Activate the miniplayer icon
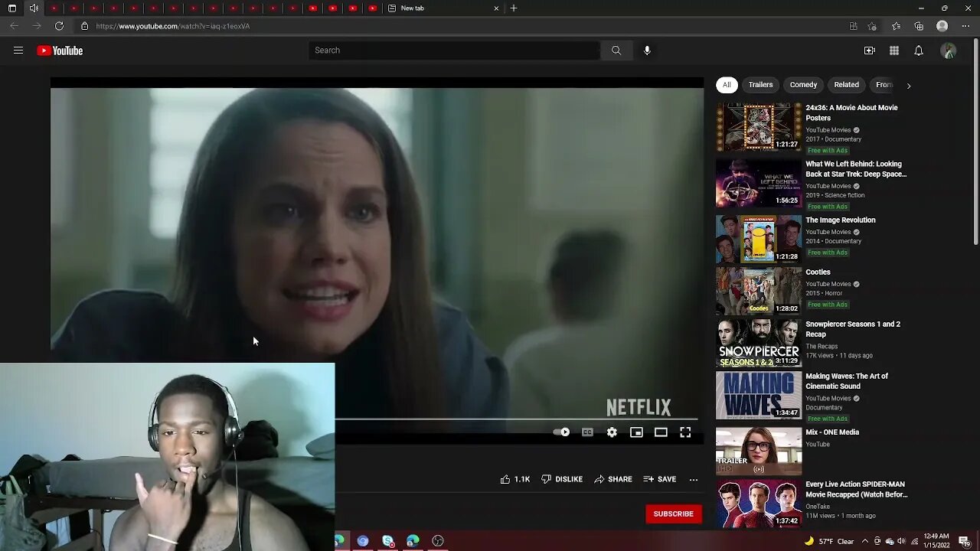Viewport: 980px width, 551px height. coord(636,432)
